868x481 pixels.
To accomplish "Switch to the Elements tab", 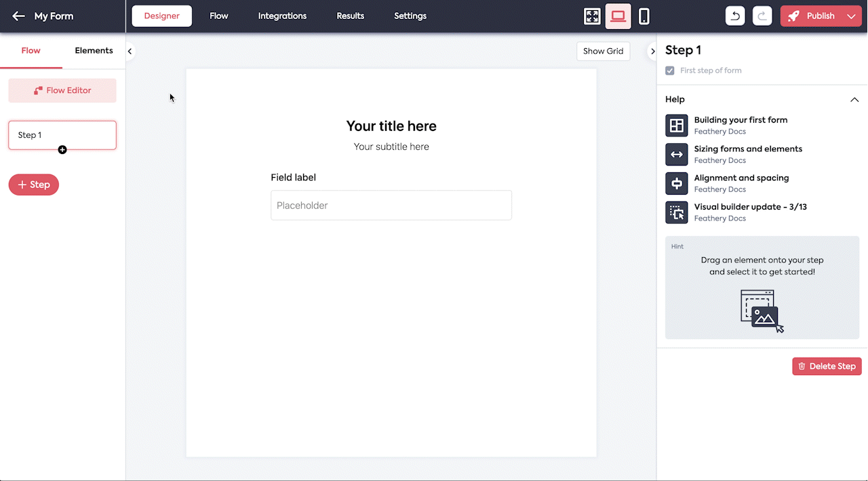I will coord(94,51).
